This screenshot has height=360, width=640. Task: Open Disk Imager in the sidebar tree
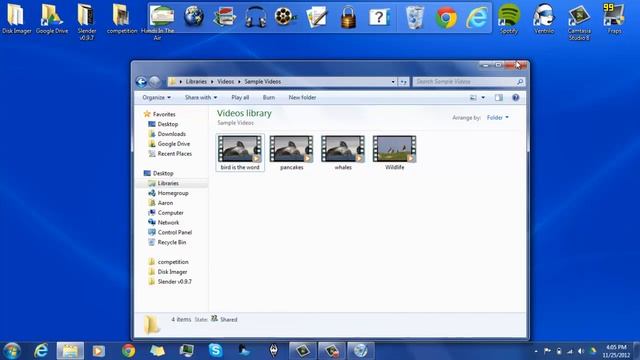(168, 272)
